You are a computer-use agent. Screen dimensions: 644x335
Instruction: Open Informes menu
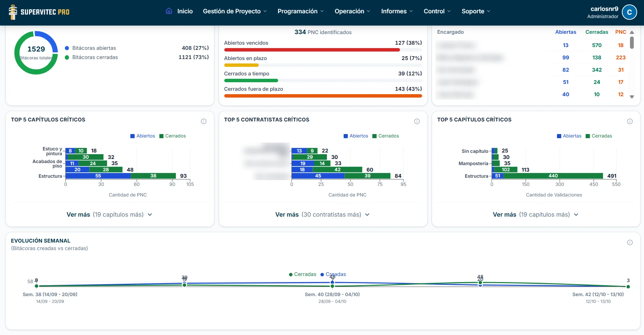(x=397, y=11)
